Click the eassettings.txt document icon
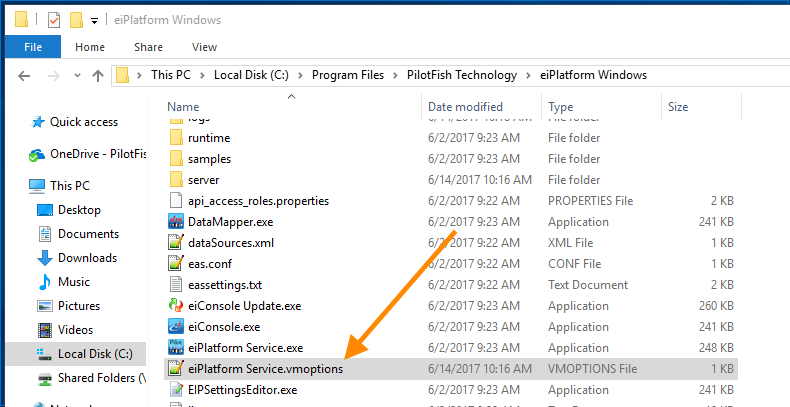This screenshot has width=790, height=407. [x=176, y=285]
